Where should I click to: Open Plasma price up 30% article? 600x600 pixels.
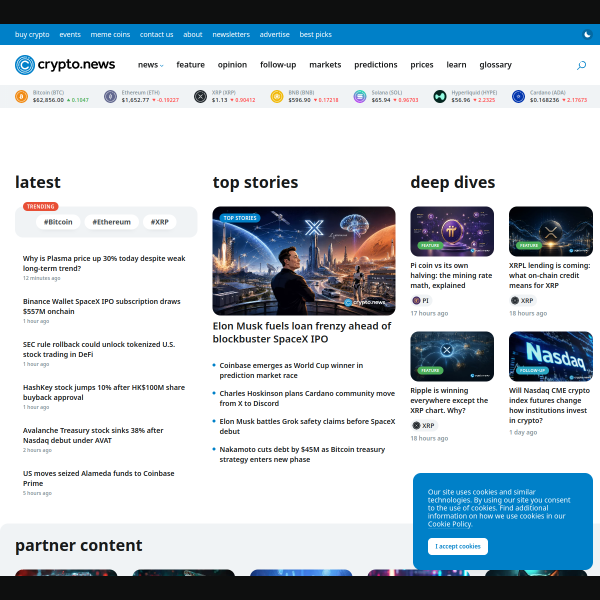(x=104, y=263)
